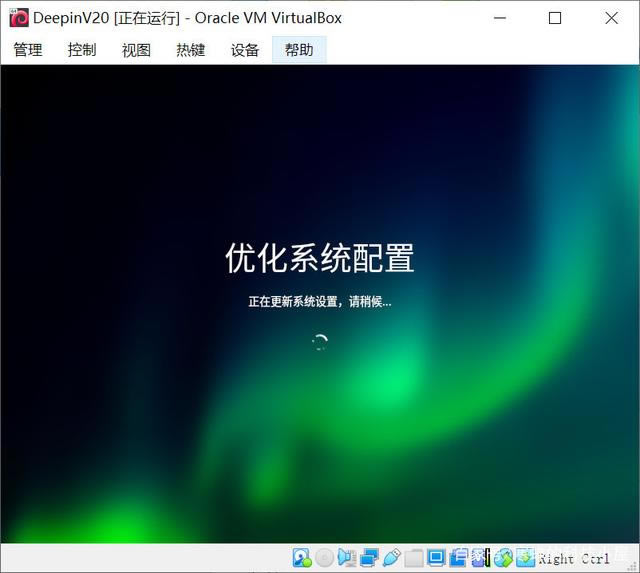Close the DeepinV20 VirtualBox window
This screenshot has width=640, height=573.
(x=611, y=18)
